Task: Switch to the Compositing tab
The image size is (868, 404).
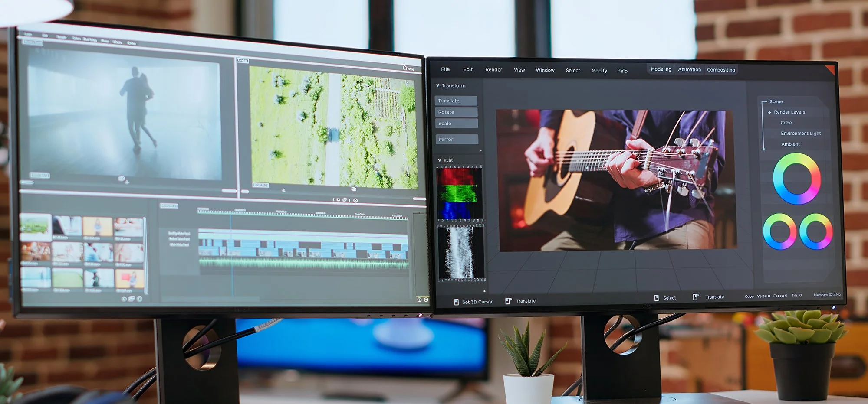Action: (721, 70)
